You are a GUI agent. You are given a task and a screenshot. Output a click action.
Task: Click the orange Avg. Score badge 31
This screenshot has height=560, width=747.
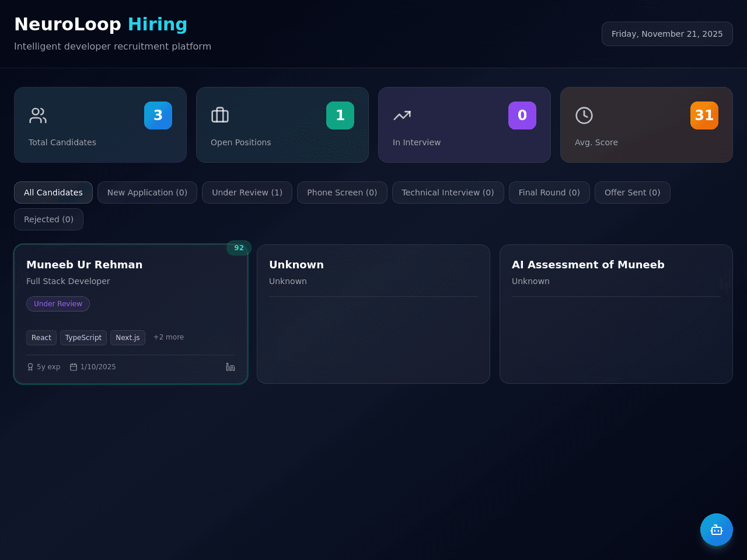tap(704, 116)
